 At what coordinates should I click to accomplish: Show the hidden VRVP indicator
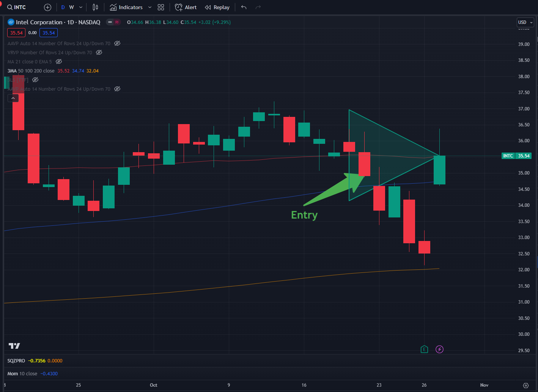pos(99,53)
